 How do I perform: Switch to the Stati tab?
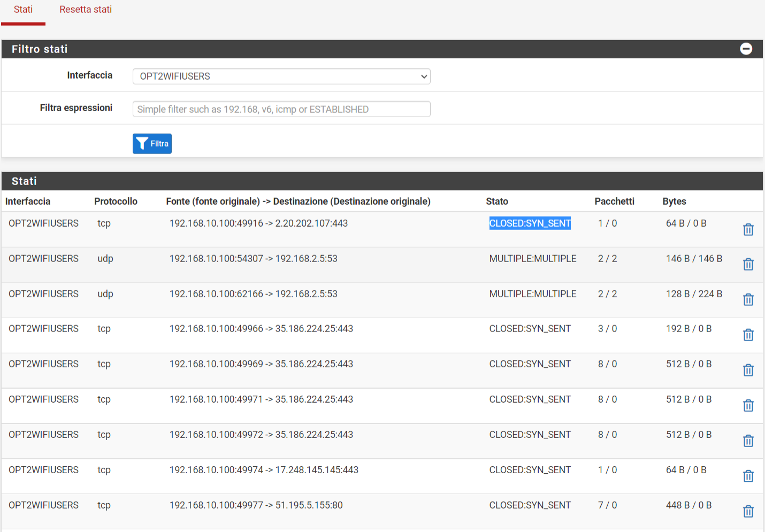click(23, 10)
